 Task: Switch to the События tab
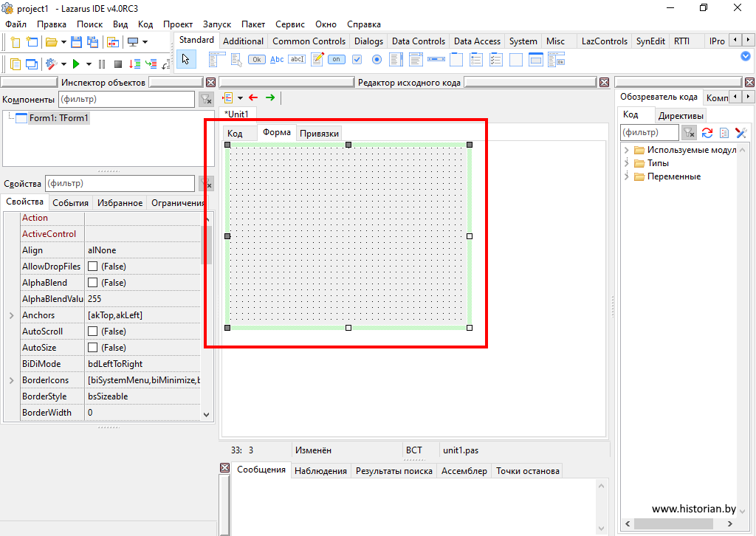pyautogui.click(x=70, y=203)
